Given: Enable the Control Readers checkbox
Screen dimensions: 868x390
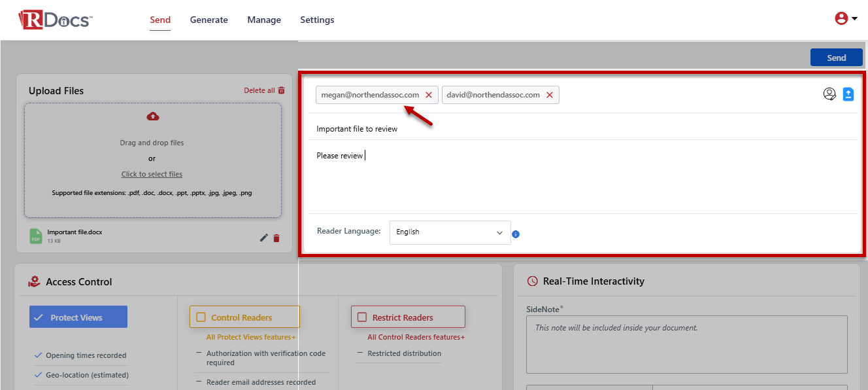Looking at the screenshot, I should pyautogui.click(x=201, y=317).
